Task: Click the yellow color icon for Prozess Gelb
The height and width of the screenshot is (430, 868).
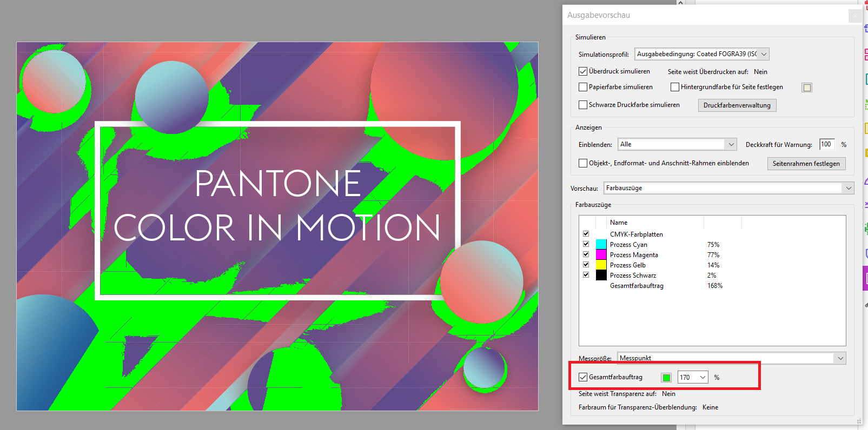Action: (601, 265)
